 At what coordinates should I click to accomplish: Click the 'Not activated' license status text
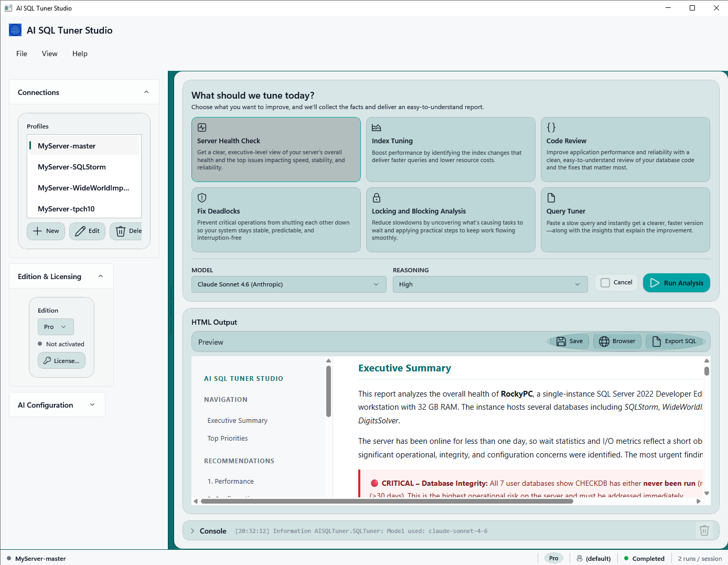(65, 344)
